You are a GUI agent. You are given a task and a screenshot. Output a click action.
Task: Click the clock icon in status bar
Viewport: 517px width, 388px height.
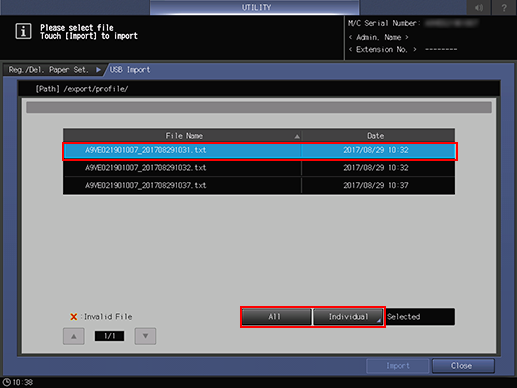pos(6,382)
